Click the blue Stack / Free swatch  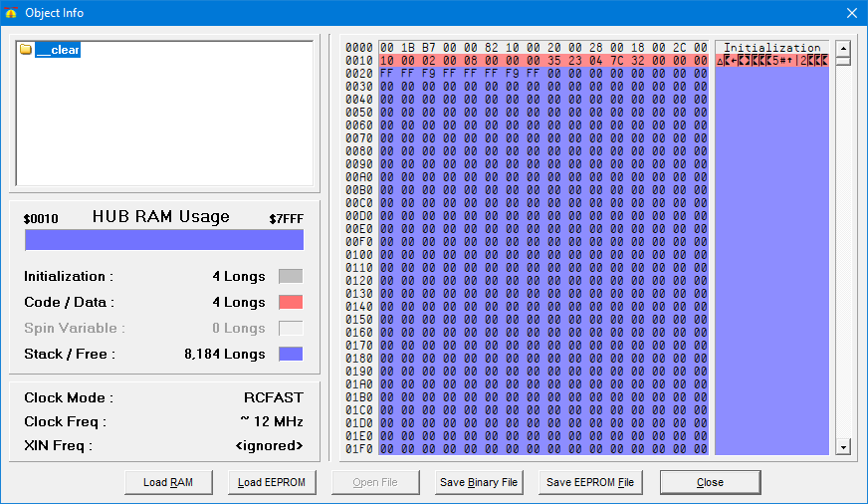click(291, 355)
